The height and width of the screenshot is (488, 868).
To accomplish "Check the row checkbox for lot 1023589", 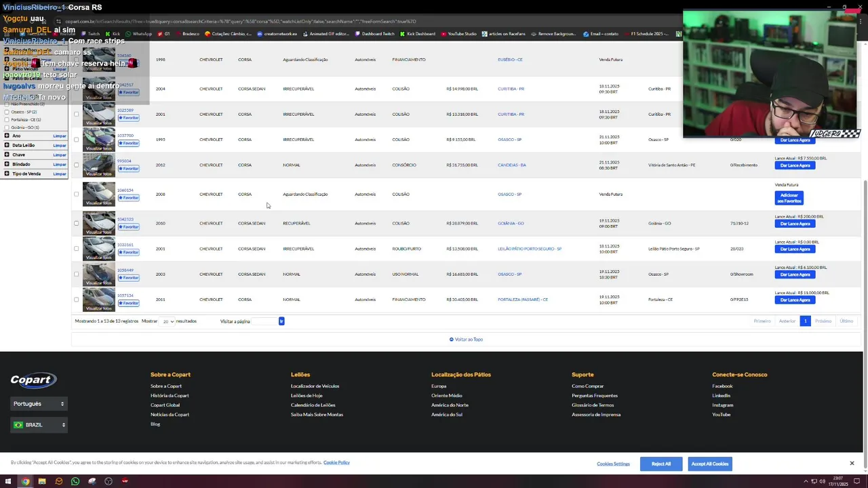I will pyautogui.click(x=76, y=114).
